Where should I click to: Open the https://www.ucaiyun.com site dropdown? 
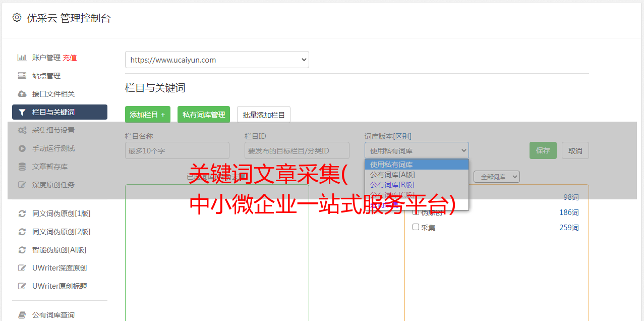(217, 60)
